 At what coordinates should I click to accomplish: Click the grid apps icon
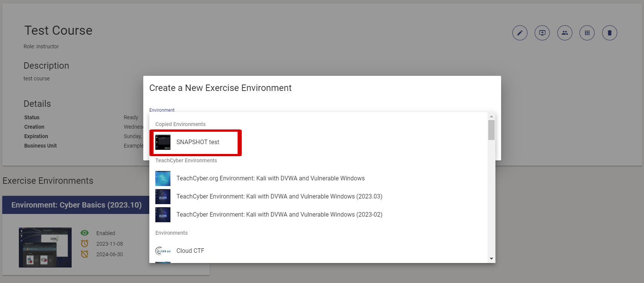coord(587,33)
